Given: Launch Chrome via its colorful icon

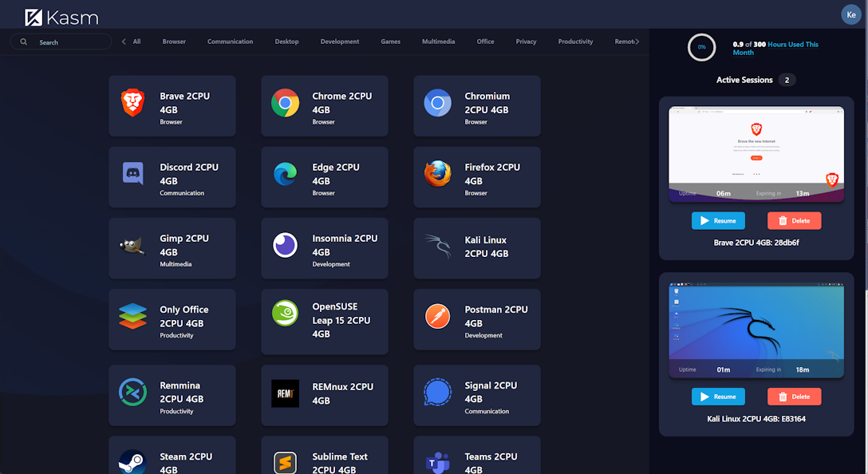Looking at the screenshot, I should click(x=285, y=103).
